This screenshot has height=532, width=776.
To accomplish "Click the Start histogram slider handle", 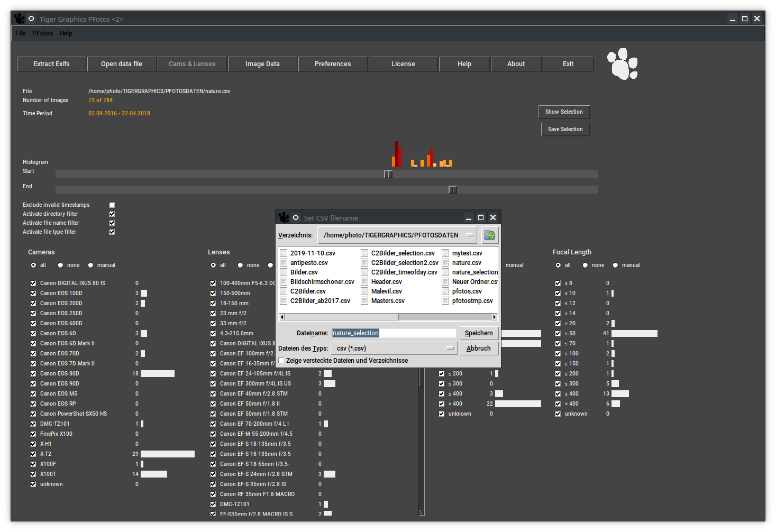I will [388, 175].
